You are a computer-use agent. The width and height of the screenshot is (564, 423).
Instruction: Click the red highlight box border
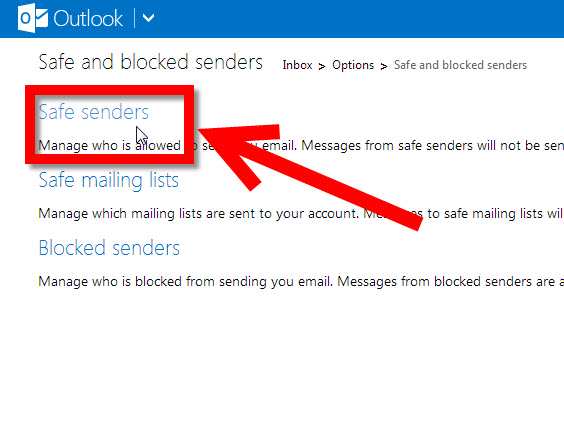tap(110, 91)
